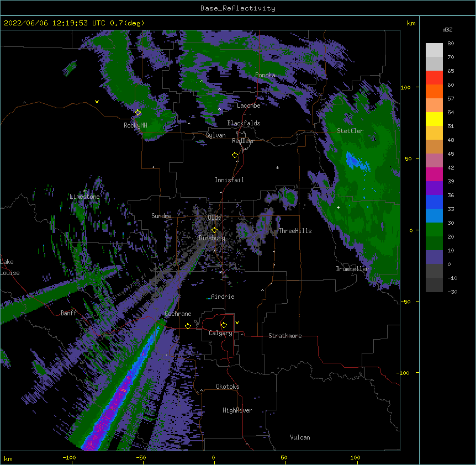Click the Base_Reflectivity title
This screenshot has height=465, width=476.
238,8
